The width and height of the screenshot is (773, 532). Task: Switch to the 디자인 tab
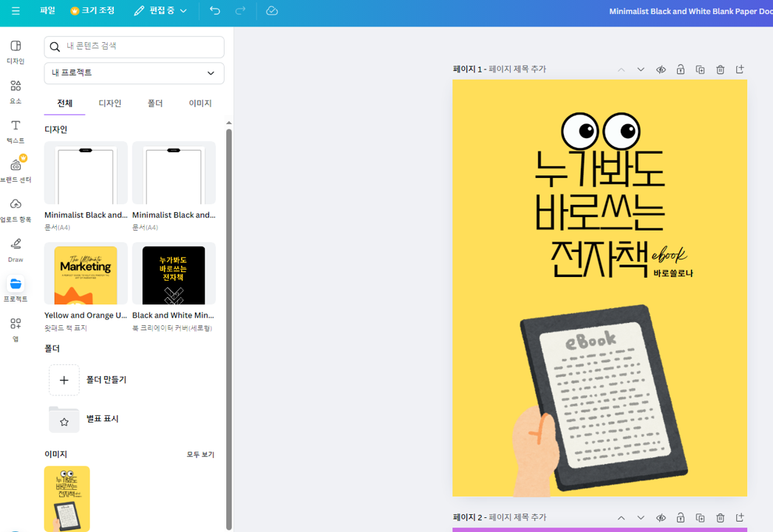[x=110, y=103]
